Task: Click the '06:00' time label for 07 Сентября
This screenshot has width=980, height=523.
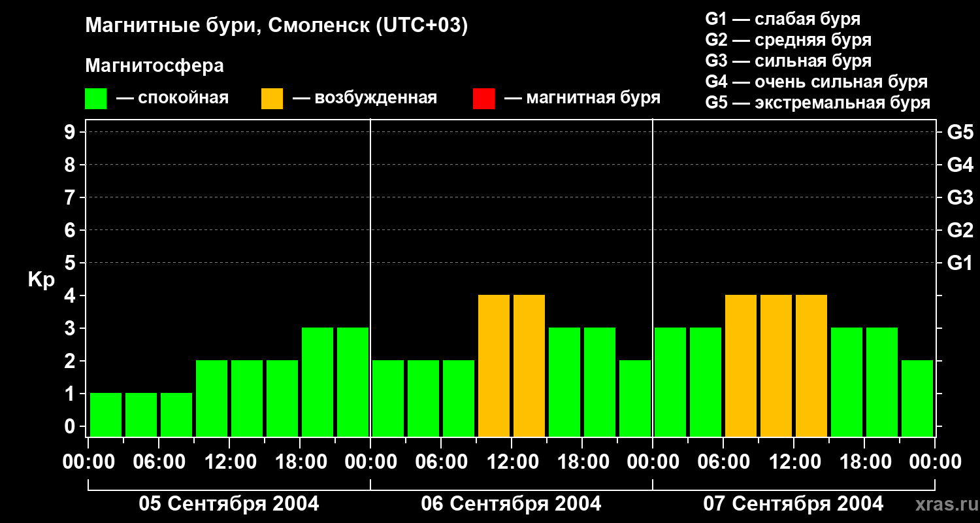Action: coord(723,462)
